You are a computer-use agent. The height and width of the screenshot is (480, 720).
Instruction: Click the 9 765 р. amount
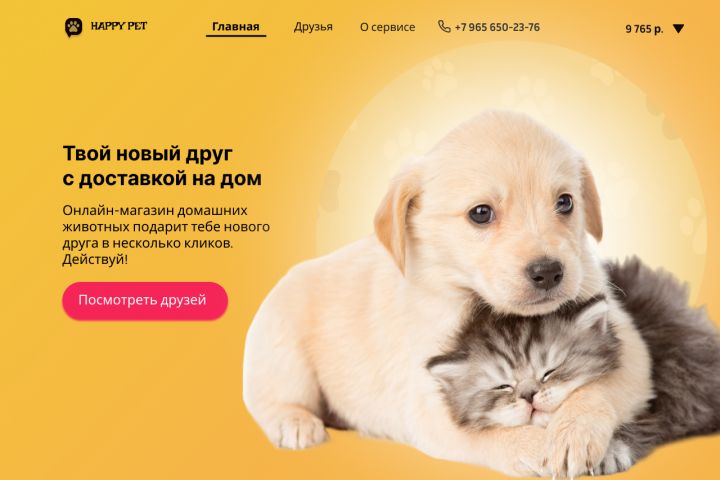click(644, 29)
